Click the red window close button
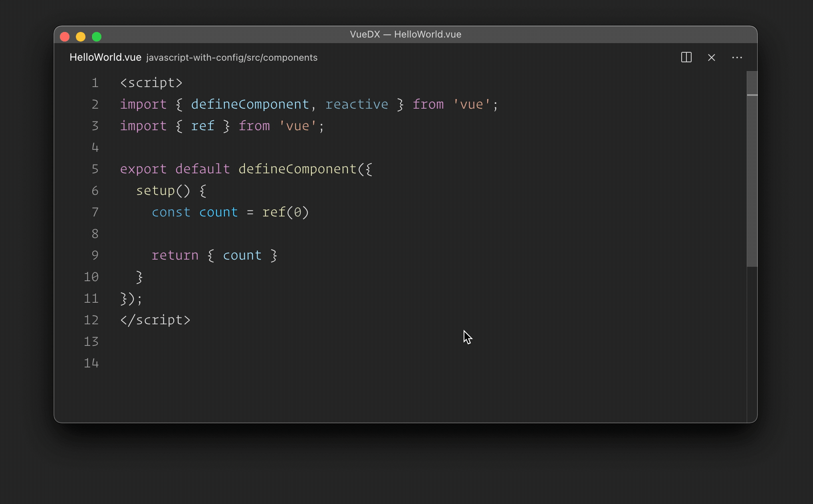Image resolution: width=813 pixels, height=504 pixels. [x=65, y=37]
